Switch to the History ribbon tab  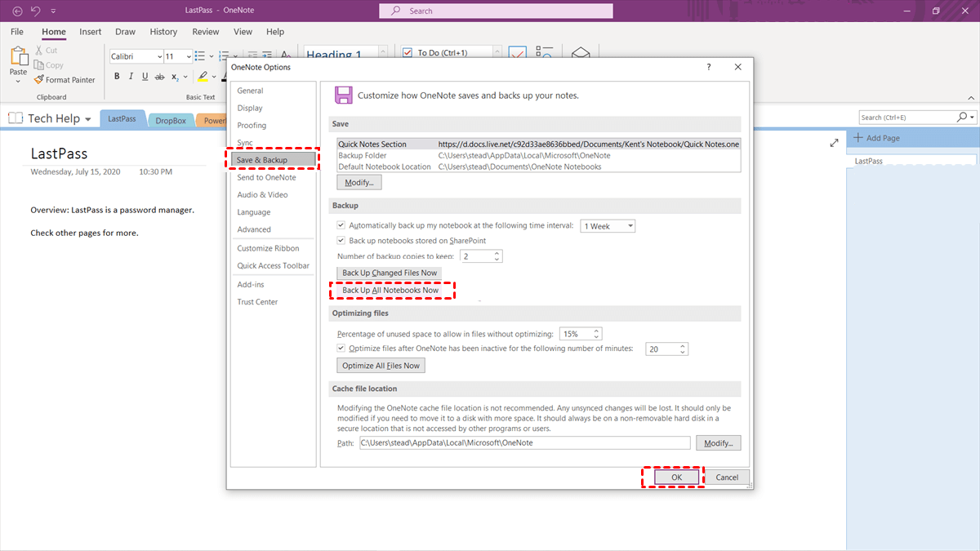point(163,32)
